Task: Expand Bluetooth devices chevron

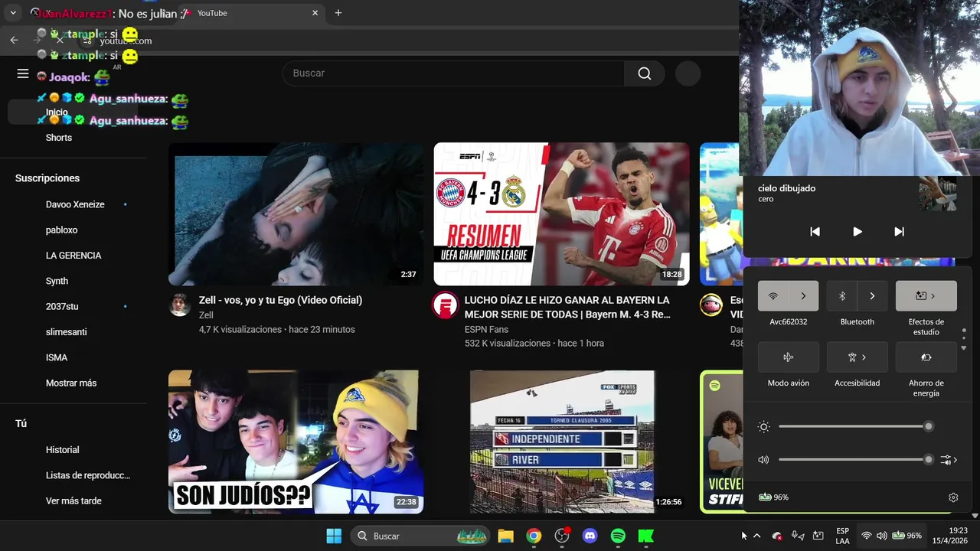Action: [x=872, y=295]
